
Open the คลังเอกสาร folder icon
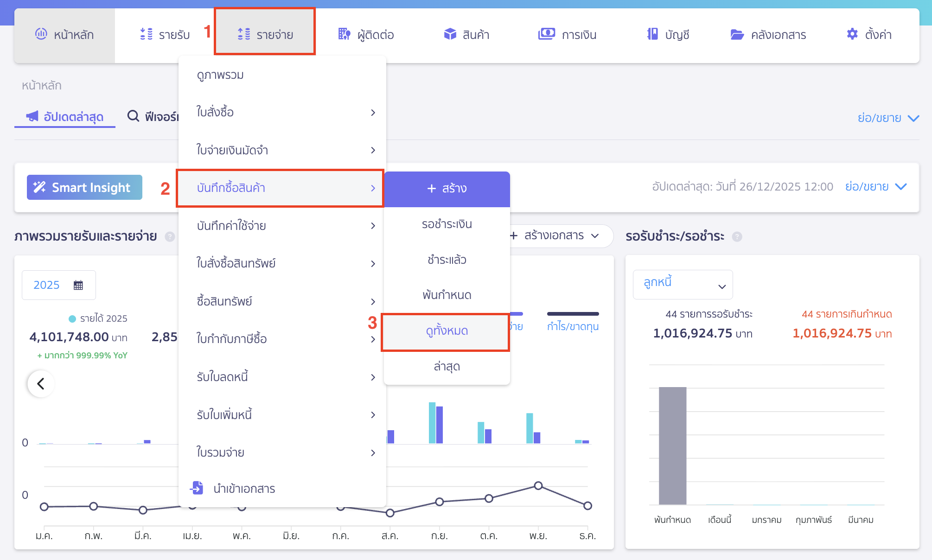click(x=737, y=35)
